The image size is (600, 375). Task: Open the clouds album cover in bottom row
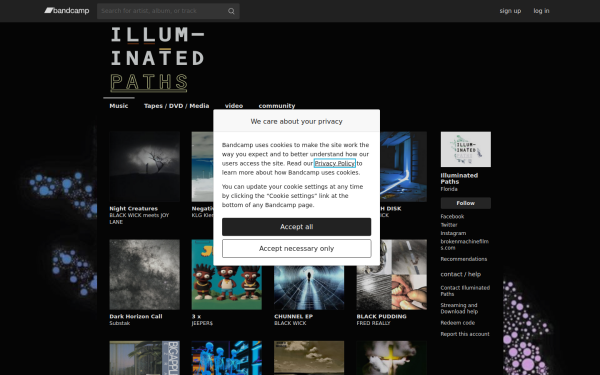tap(309, 358)
